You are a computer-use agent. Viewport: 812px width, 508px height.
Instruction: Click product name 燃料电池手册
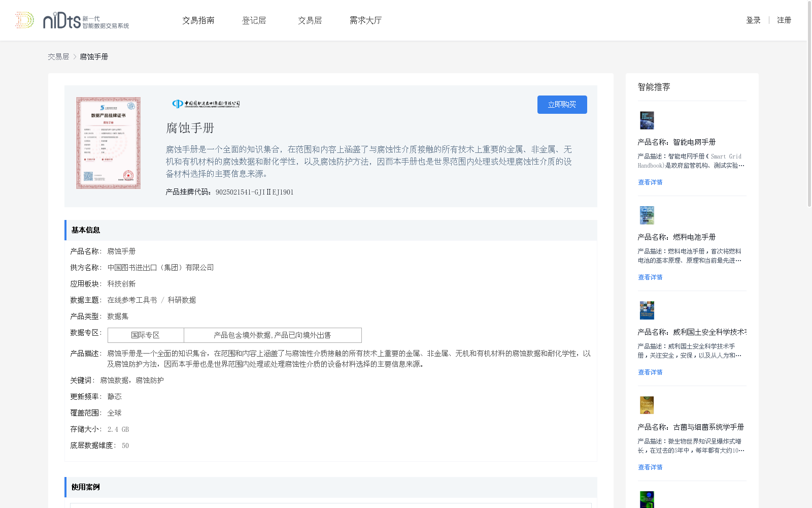694,237
